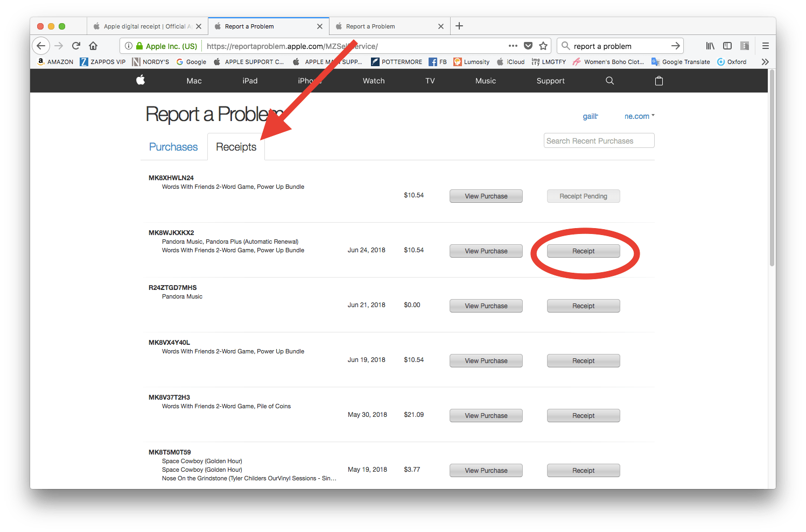Open the shopping bag icon
The width and height of the screenshot is (806, 532).
tap(658, 80)
